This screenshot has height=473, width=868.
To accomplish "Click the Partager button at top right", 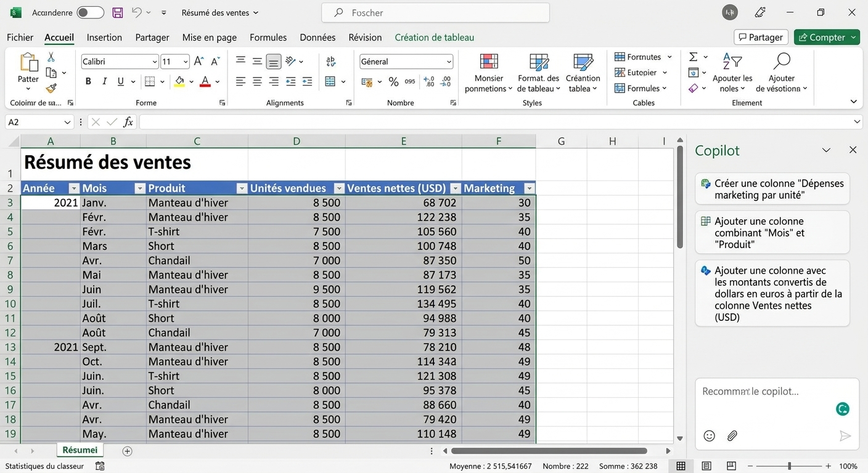I will pos(761,38).
